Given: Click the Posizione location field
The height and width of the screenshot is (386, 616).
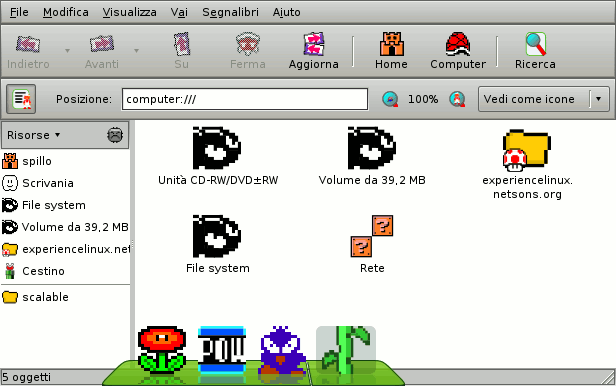Looking at the screenshot, I should pos(245,99).
